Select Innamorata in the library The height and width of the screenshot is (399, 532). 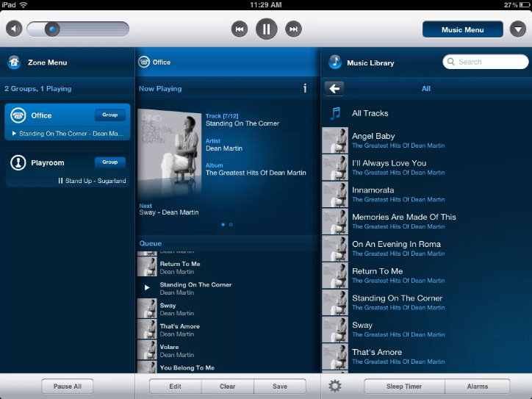point(426,195)
